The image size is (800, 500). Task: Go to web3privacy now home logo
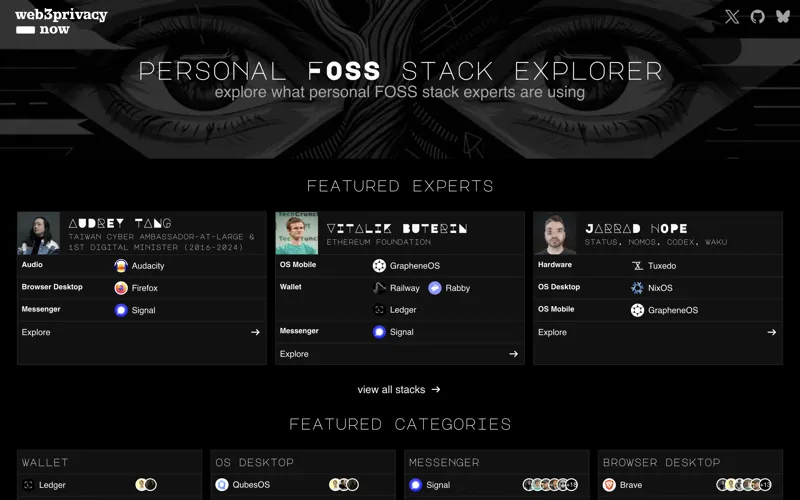pyautogui.click(x=61, y=22)
